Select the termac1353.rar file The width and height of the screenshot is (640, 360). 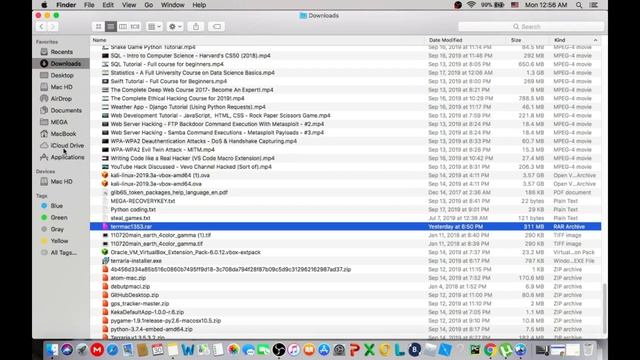(345, 227)
